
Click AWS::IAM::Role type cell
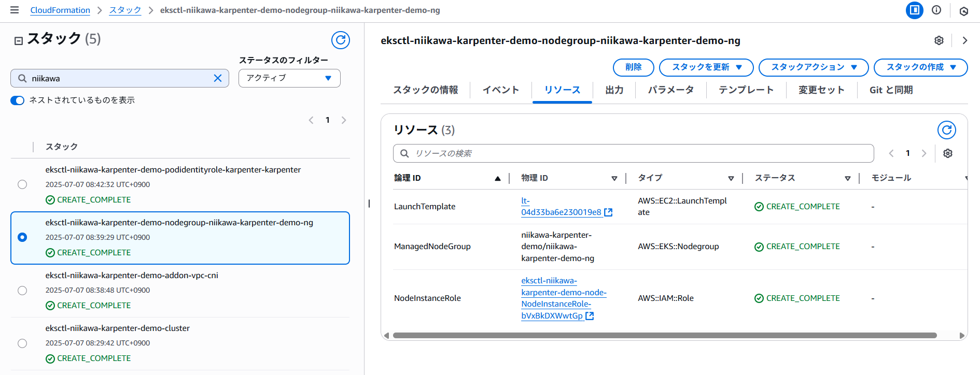tap(666, 298)
